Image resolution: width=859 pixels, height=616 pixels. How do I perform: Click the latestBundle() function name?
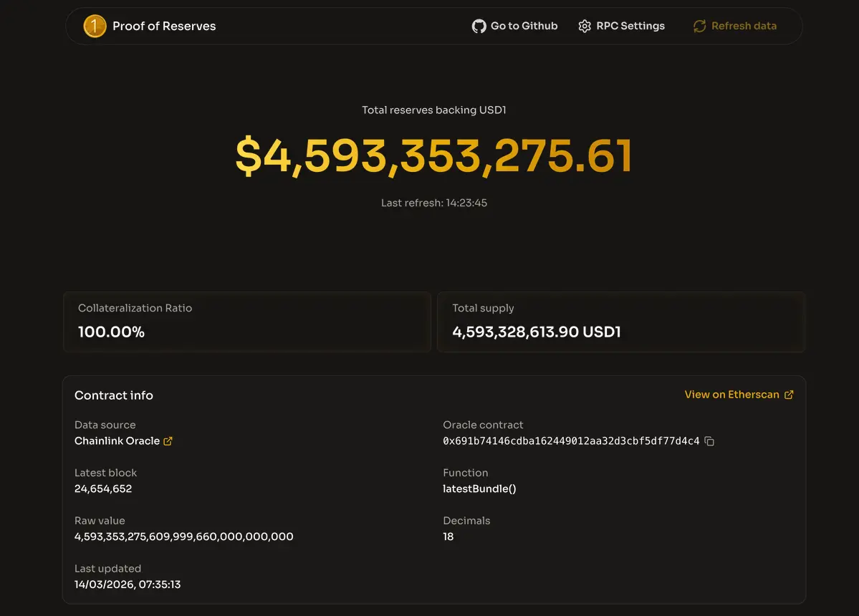click(479, 489)
